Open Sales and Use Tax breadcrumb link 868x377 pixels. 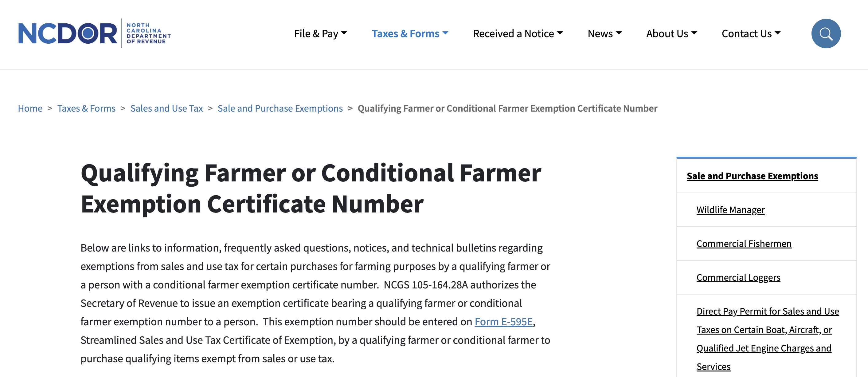pyautogui.click(x=166, y=108)
